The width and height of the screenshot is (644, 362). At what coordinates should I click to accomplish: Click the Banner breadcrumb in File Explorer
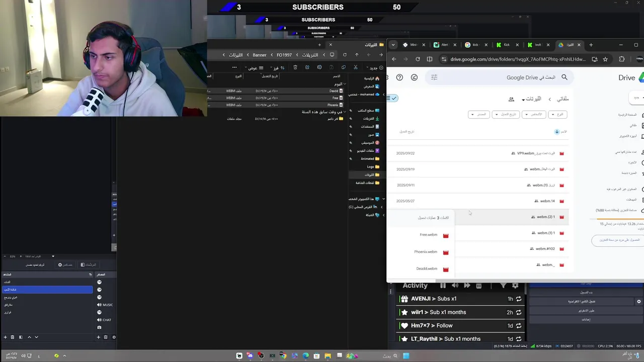click(260, 55)
